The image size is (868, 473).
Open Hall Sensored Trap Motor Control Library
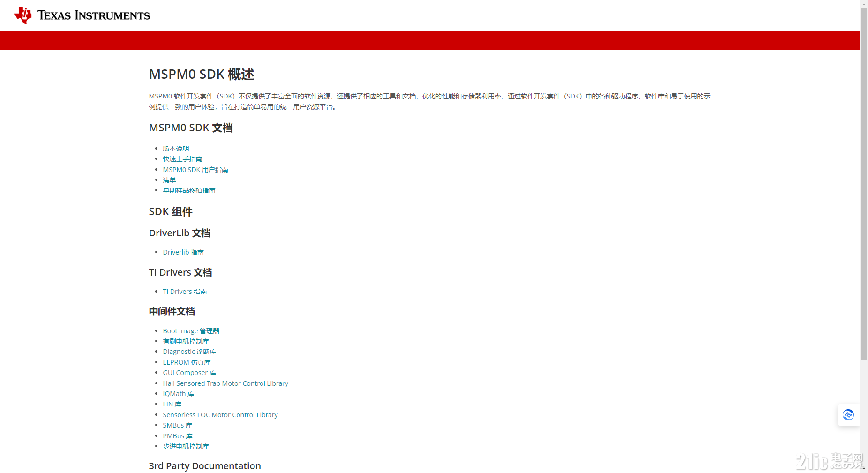point(225,383)
